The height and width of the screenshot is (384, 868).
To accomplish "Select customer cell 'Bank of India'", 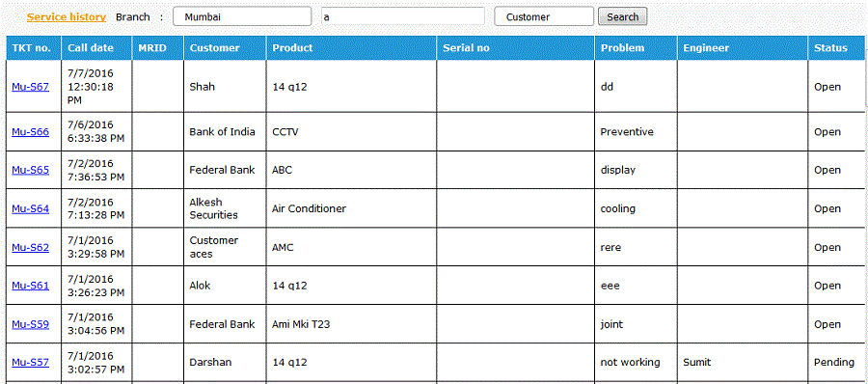I will coord(225,132).
